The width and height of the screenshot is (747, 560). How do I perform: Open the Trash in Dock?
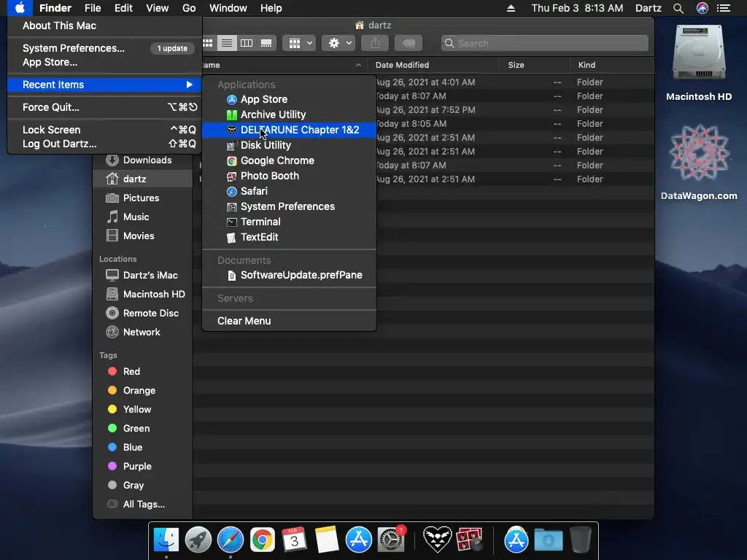pyautogui.click(x=581, y=540)
